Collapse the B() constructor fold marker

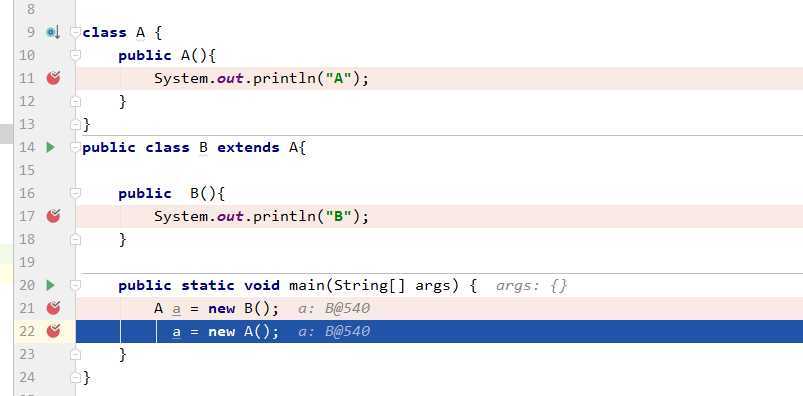pyautogui.click(x=75, y=193)
